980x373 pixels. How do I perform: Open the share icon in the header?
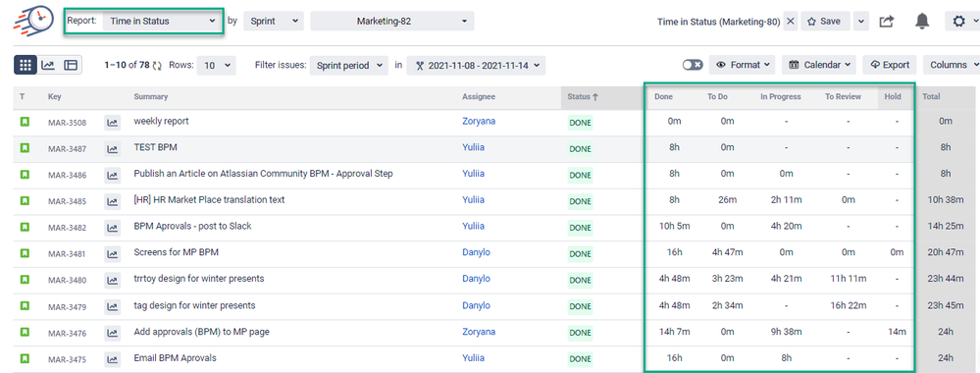point(886,22)
